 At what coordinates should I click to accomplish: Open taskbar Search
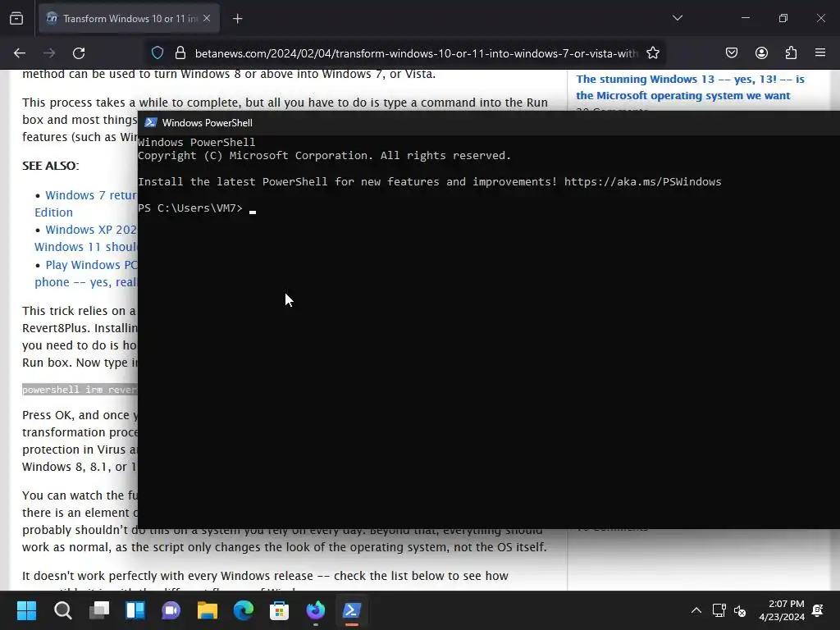[x=62, y=610]
